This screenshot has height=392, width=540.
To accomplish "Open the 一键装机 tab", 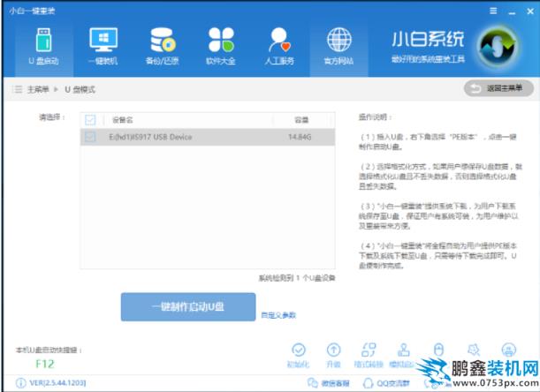I will (x=103, y=48).
